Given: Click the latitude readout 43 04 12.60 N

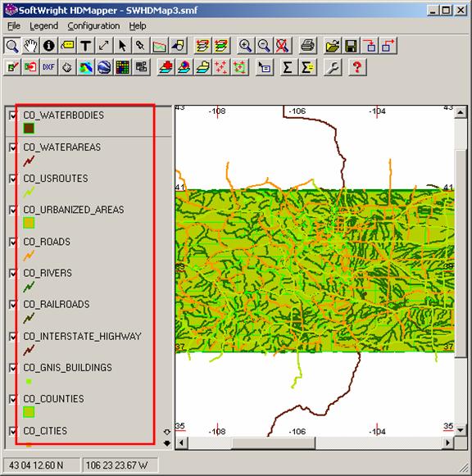Looking at the screenshot, I should pos(36,465).
